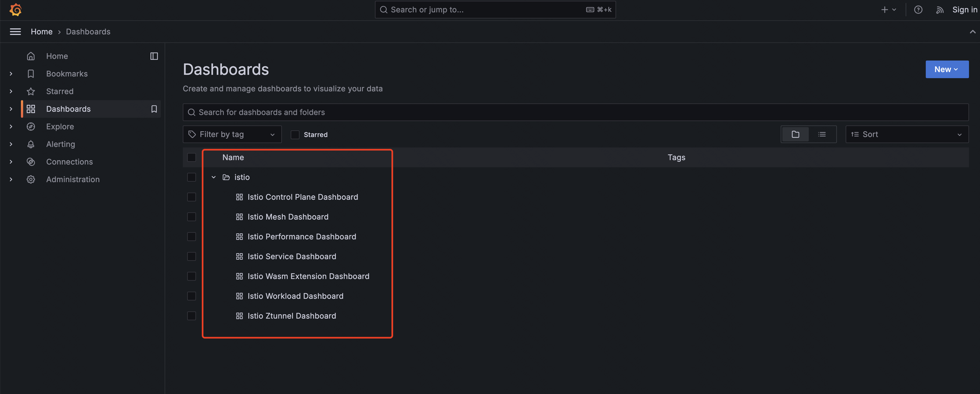Undock the sidebar menu panel icon
Image resolution: width=980 pixels, height=394 pixels.
click(x=154, y=56)
